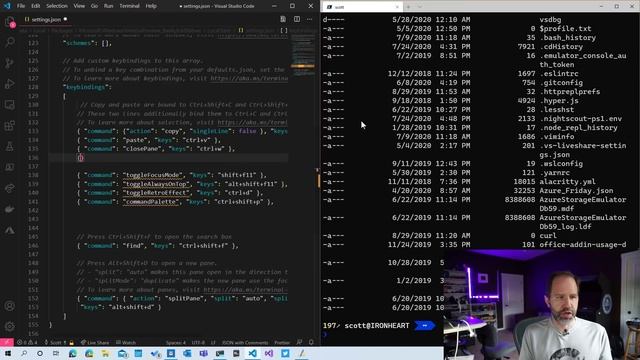The height and width of the screenshot is (360, 640).
Task: Click the editor minimap
Action: point(303,55)
